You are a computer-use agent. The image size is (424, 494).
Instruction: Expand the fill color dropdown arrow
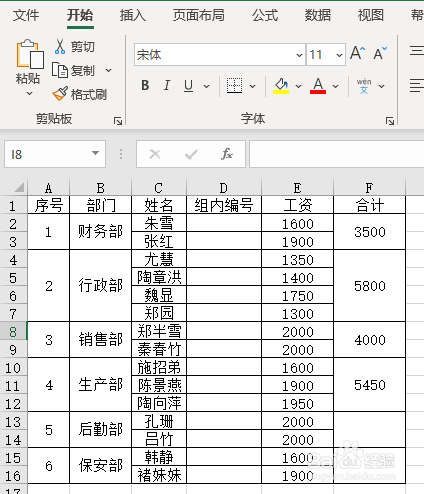tap(298, 86)
